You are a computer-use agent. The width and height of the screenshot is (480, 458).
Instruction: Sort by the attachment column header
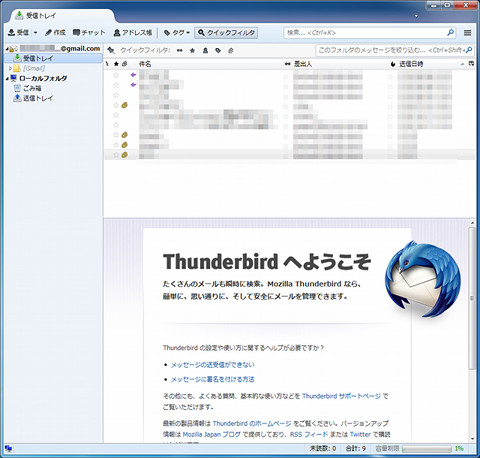pyautogui.click(x=124, y=64)
